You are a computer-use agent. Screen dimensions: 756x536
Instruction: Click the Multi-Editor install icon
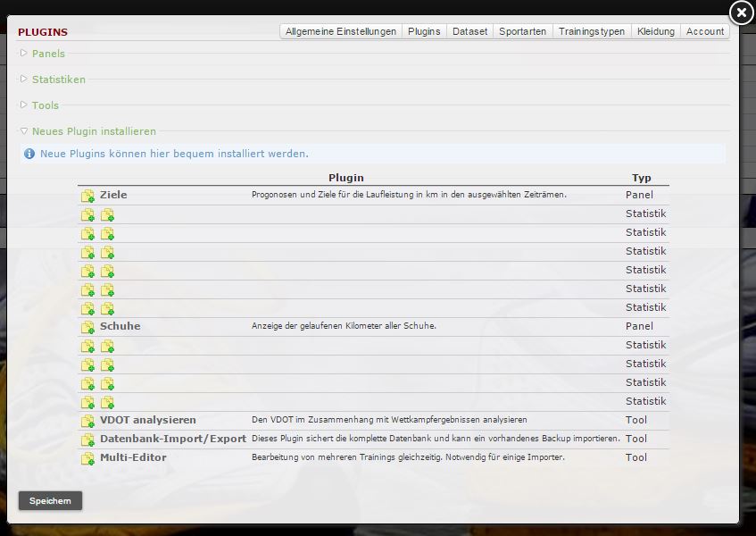[x=87, y=458]
